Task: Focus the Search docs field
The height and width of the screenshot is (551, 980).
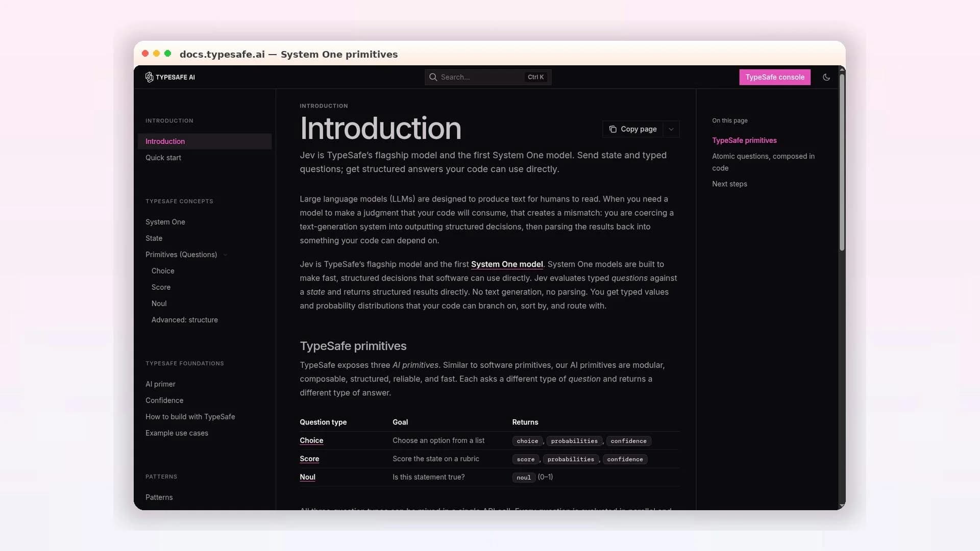Action: [487, 77]
